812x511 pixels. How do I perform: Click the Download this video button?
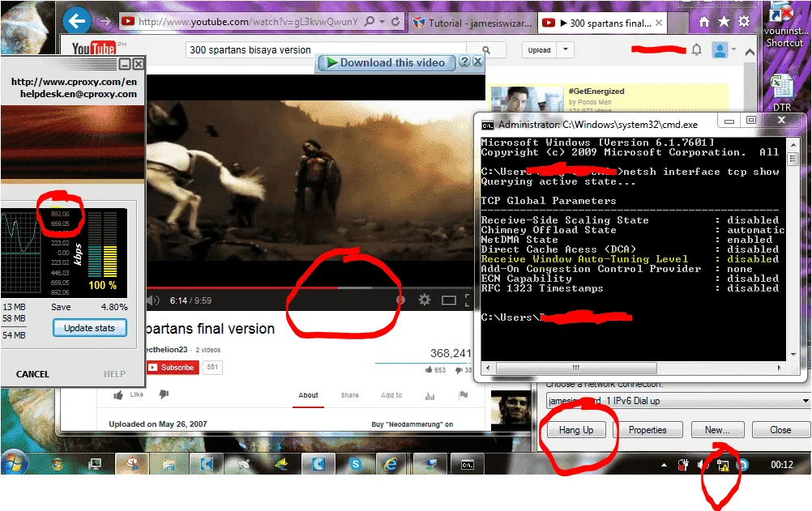tap(386, 62)
